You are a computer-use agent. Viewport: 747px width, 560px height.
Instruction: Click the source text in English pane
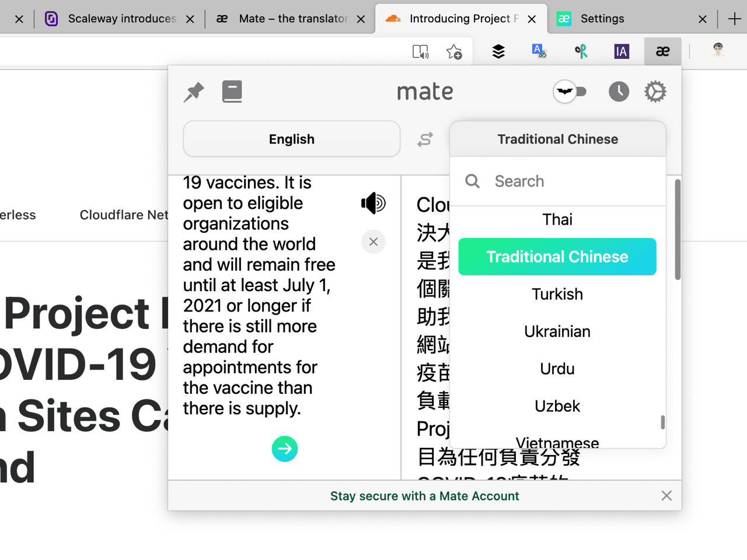[259, 296]
